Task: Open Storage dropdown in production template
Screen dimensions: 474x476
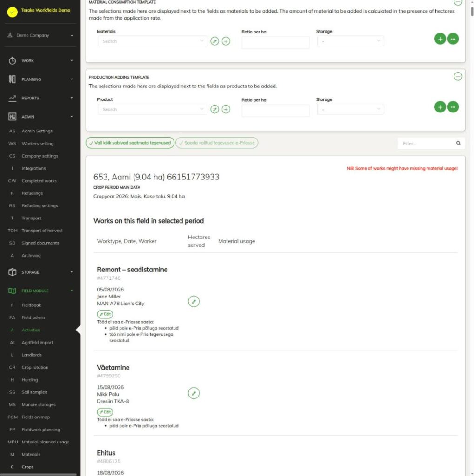Action: pyautogui.click(x=350, y=109)
